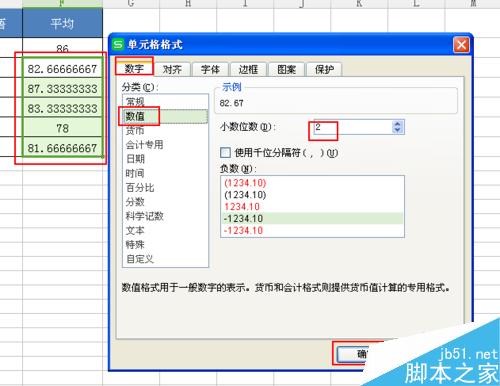Close the 单元格格式 dialog

(x=461, y=45)
